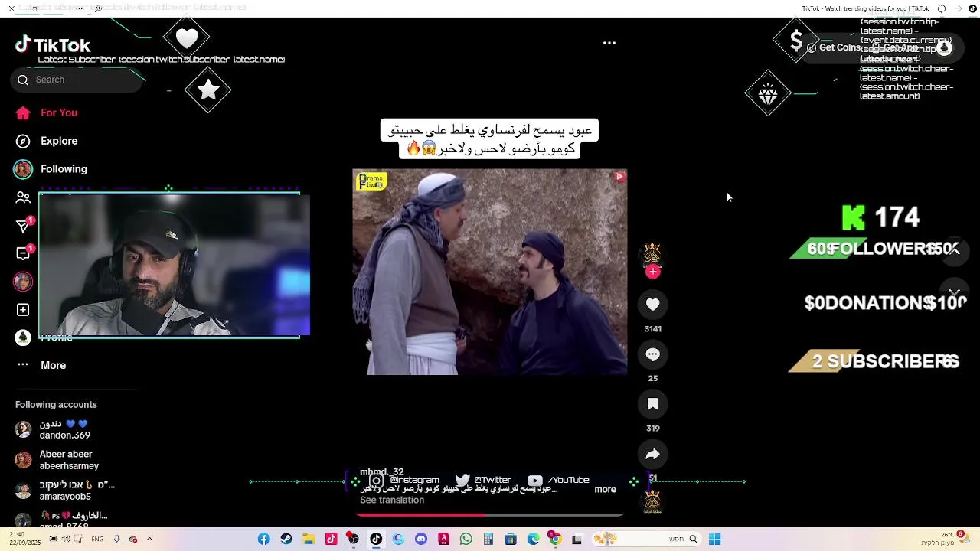Bookmark the video to favorites
The image size is (980, 551).
[652, 404]
